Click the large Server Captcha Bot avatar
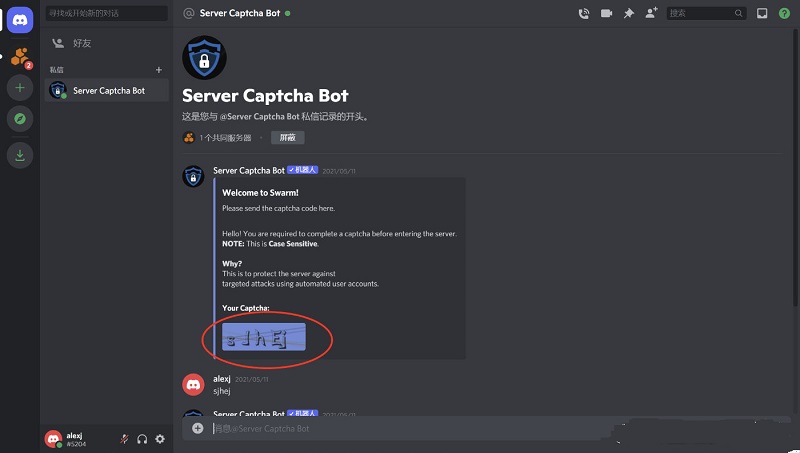This screenshot has height=453, width=800. [205, 58]
